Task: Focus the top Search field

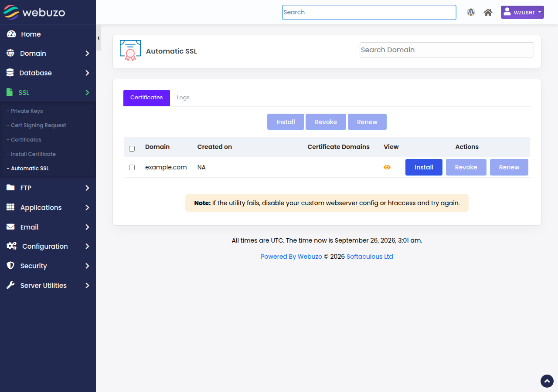Action: click(x=369, y=12)
